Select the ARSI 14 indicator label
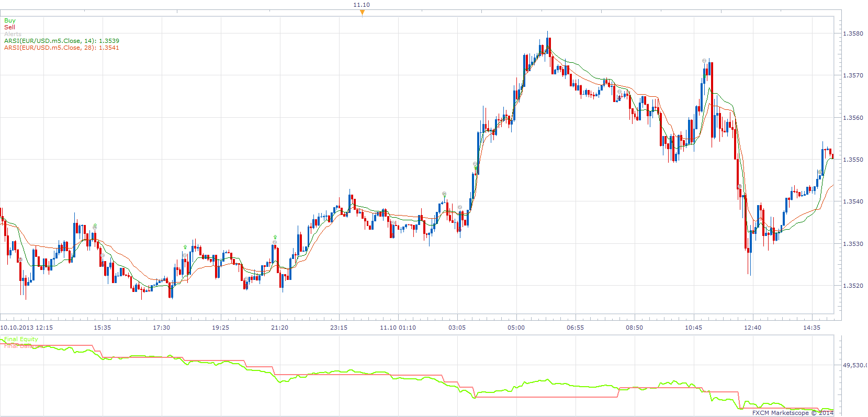The width and height of the screenshot is (868, 417). tap(62, 41)
